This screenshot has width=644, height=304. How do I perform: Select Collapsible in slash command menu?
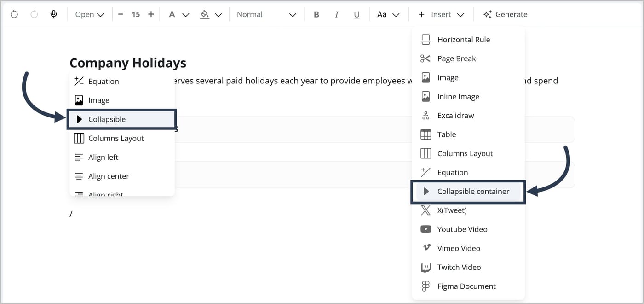[122, 119]
